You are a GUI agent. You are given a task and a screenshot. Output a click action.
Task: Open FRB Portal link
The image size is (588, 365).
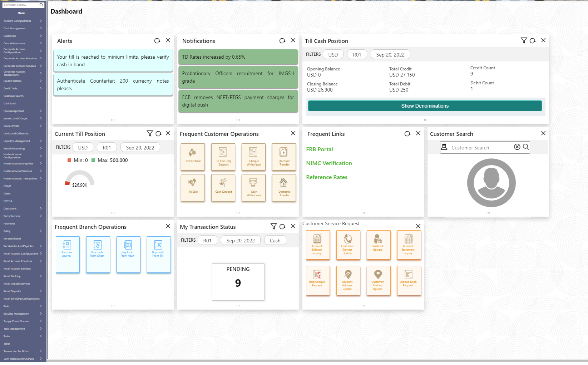(x=320, y=149)
